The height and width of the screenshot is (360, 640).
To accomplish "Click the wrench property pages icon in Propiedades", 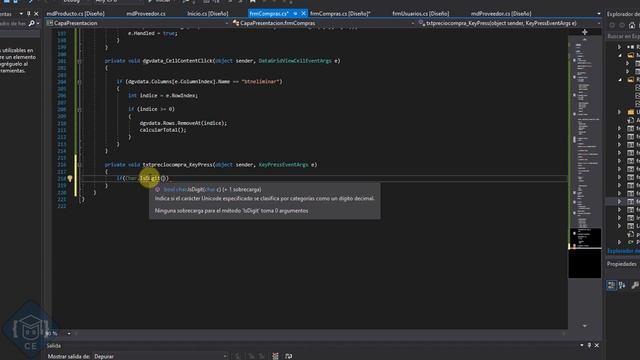I will tap(635, 285).
